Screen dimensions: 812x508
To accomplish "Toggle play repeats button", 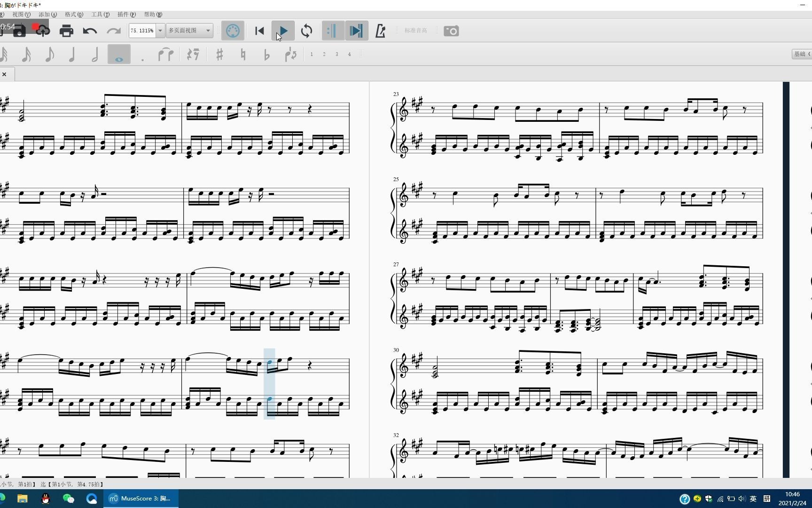I will click(x=333, y=31).
